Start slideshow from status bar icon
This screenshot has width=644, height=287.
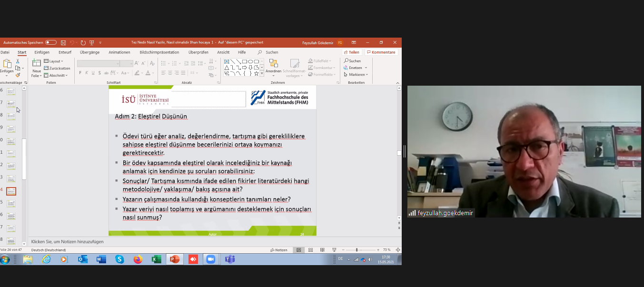[x=334, y=250]
